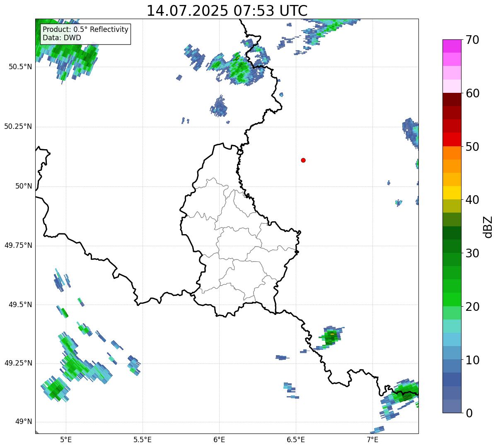Click the 49.75°N latitude label
This screenshot has width=498, height=448.
(18, 245)
